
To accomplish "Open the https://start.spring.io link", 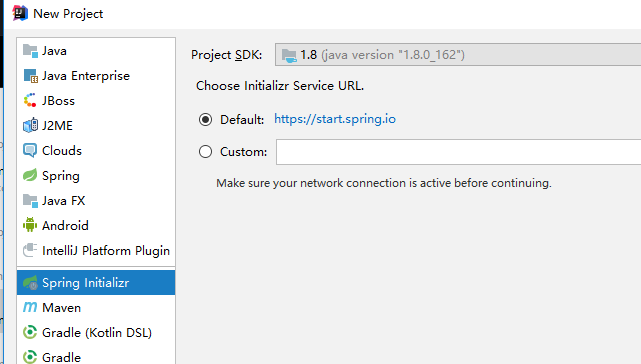I will pyautogui.click(x=335, y=119).
